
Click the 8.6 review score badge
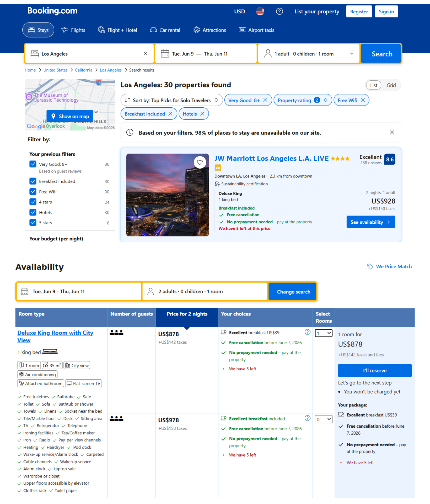(390, 159)
